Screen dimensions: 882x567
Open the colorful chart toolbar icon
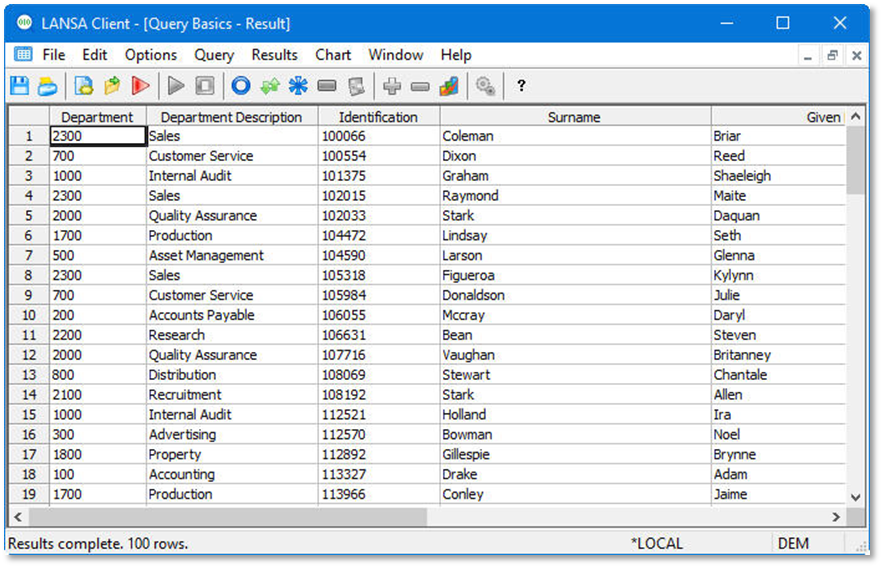point(449,86)
